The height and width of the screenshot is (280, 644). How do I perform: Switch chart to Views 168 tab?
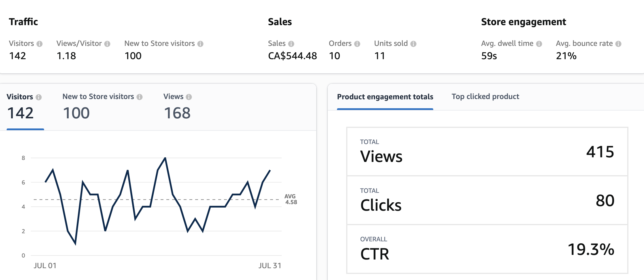tap(177, 107)
